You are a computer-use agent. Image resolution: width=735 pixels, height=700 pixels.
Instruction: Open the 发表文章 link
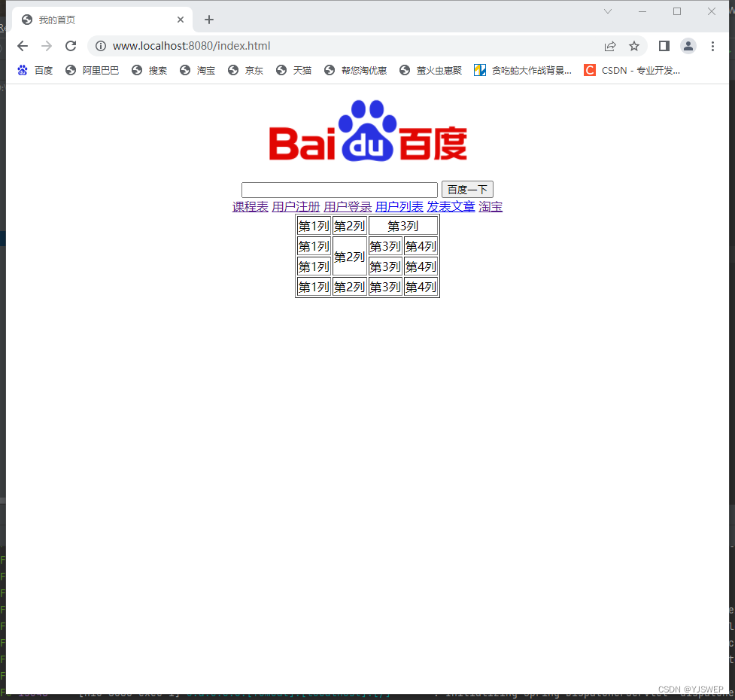click(x=451, y=207)
